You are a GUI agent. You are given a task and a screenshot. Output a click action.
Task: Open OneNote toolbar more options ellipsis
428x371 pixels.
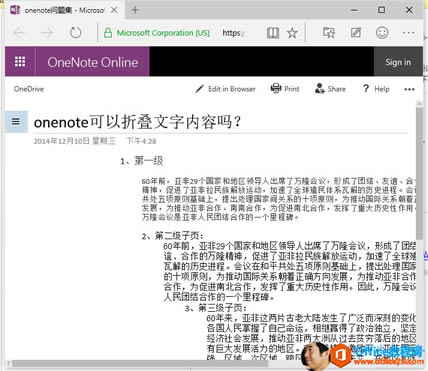pyautogui.click(x=409, y=89)
